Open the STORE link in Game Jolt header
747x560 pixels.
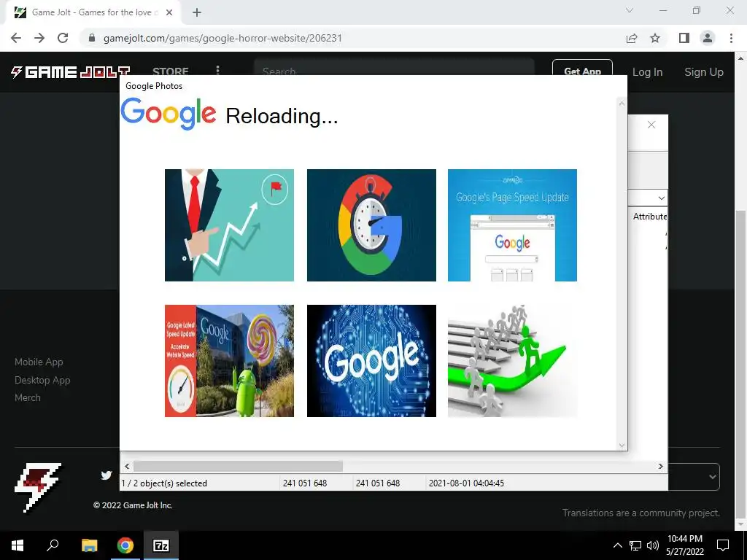pos(171,72)
